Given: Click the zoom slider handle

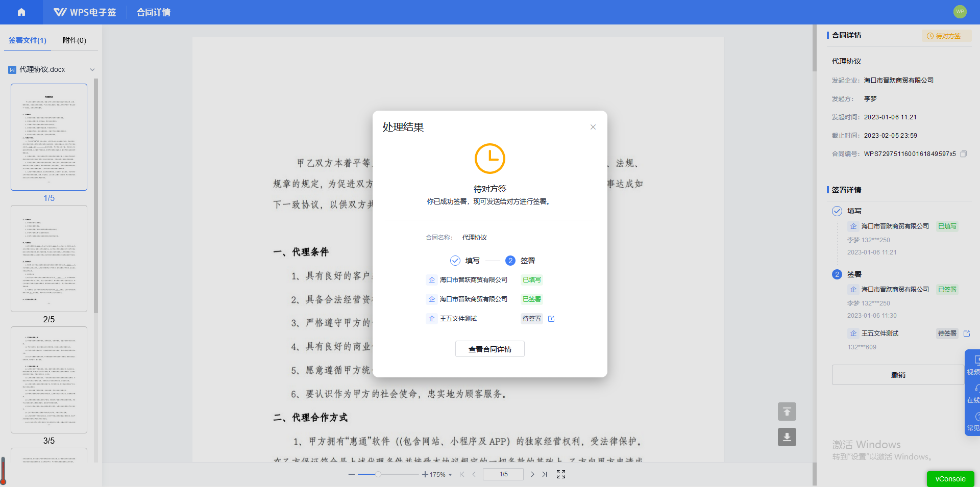Looking at the screenshot, I should tap(378, 474).
